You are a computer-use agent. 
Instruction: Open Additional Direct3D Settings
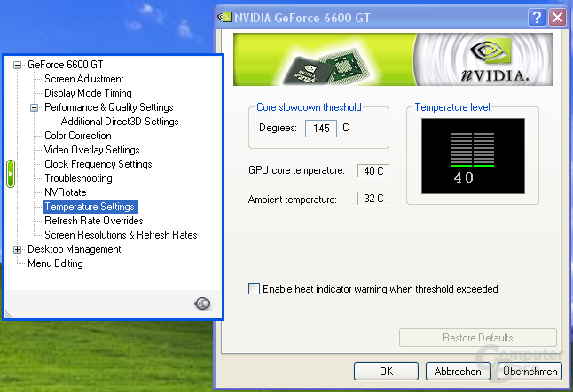[120, 122]
